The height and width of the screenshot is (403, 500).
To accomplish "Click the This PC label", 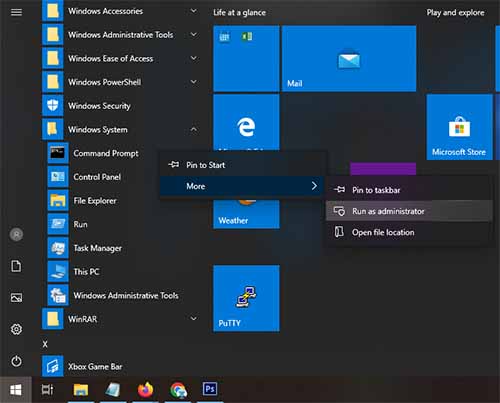I will click(86, 272).
